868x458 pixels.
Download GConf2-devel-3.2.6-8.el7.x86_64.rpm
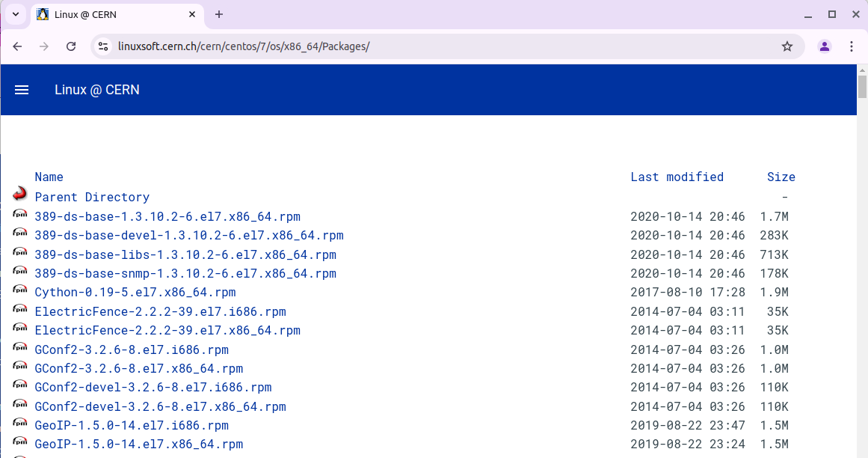pos(160,407)
